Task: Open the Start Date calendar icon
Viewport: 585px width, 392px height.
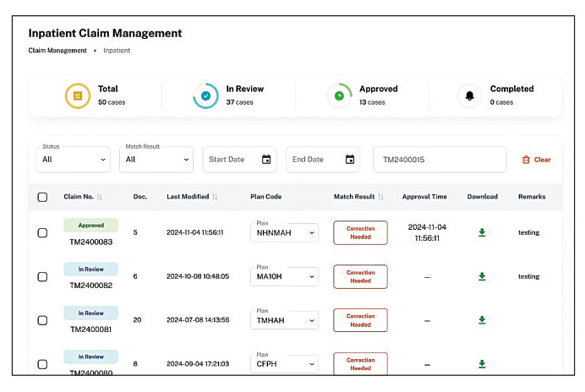Action: click(266, 159)
